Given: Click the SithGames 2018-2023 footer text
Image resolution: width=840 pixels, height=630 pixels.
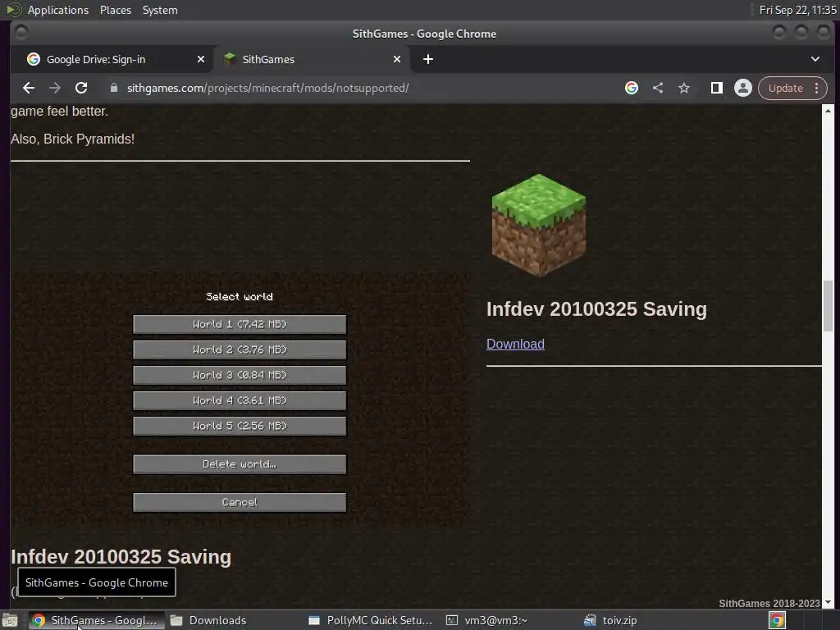Looking at the screenshot, I should pyautogui.click(x=769, y=603).
